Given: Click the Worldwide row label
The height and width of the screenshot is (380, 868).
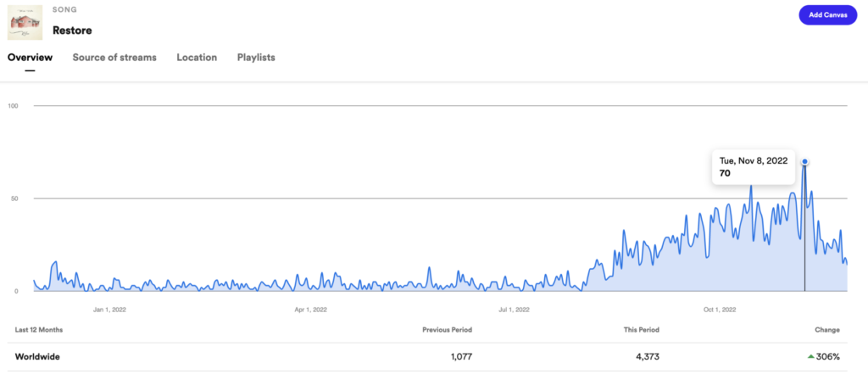Looking at the screenshot, I should point(37,357).
